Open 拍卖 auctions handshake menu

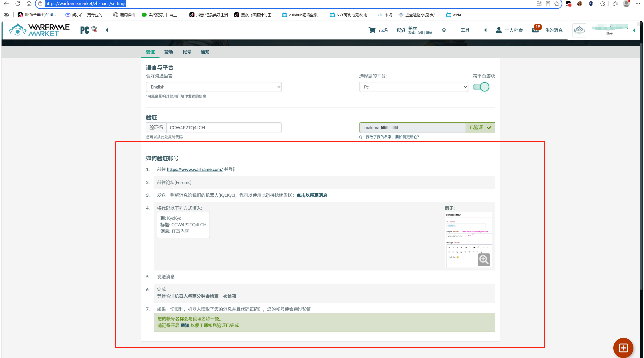(414, 30)
